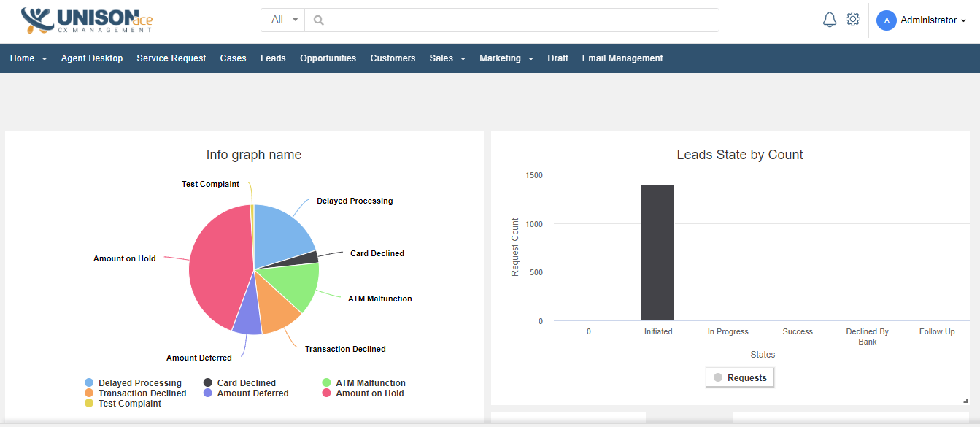Open the settings gear icon
Viewport: 980px width, 427px height.
tap(852, 19)
